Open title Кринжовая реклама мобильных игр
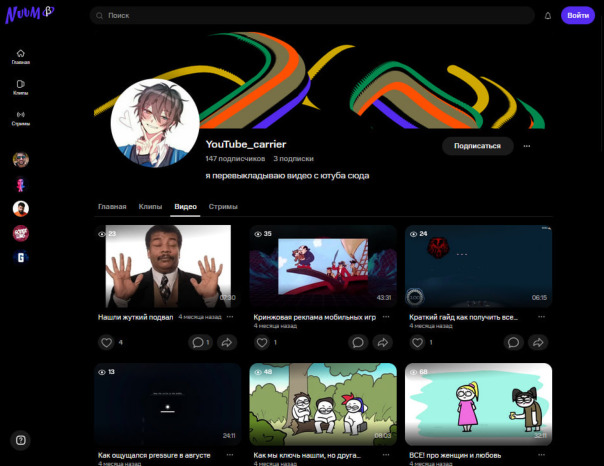The image size is (604, 466). coord(314,317)
